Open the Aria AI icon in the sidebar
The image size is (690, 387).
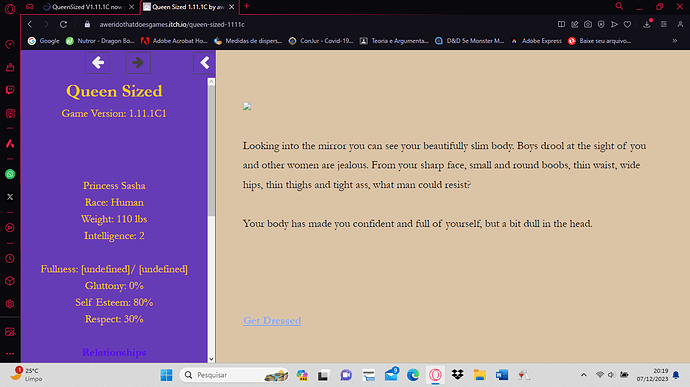pos(10,144)
